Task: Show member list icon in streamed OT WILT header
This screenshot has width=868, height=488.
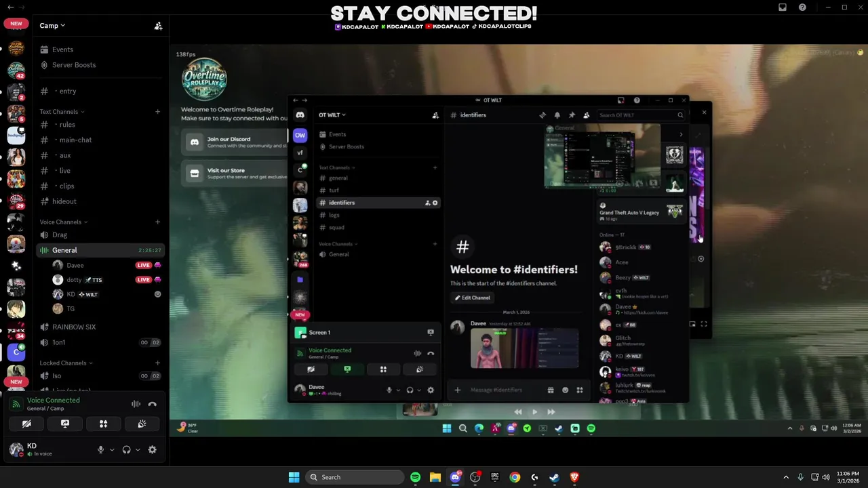Action: point(587,115)
